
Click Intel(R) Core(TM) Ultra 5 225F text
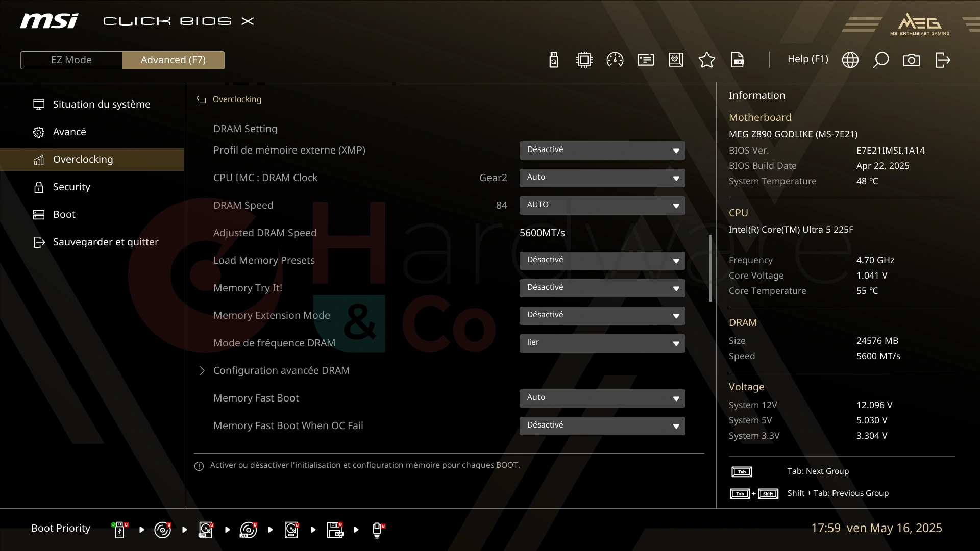pos(791,230)
